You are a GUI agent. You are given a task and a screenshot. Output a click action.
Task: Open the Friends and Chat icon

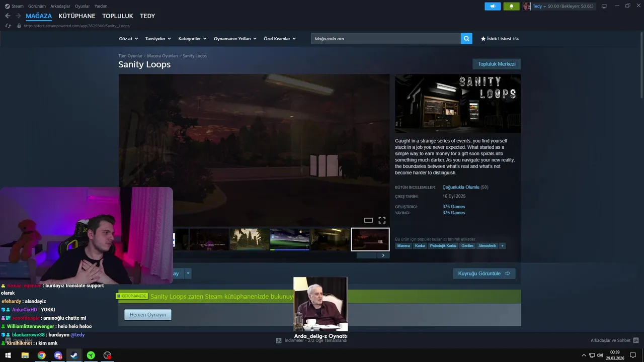[636, 340]
